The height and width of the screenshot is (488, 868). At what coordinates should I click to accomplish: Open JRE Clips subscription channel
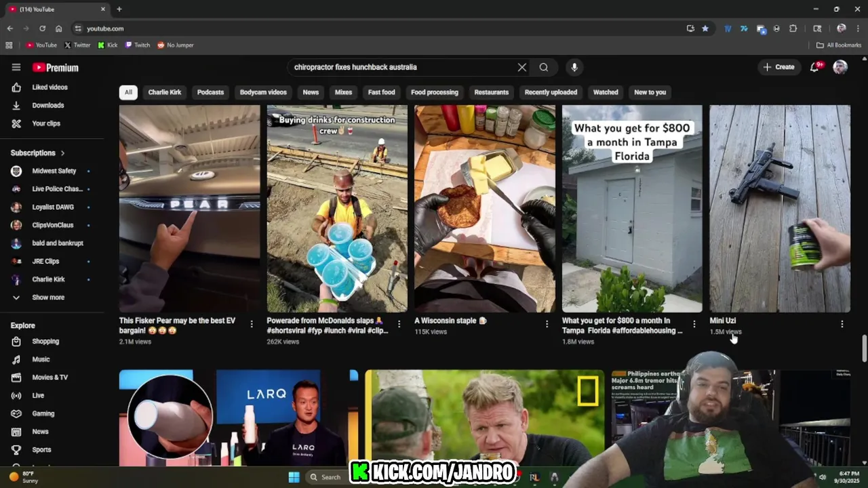52,262
